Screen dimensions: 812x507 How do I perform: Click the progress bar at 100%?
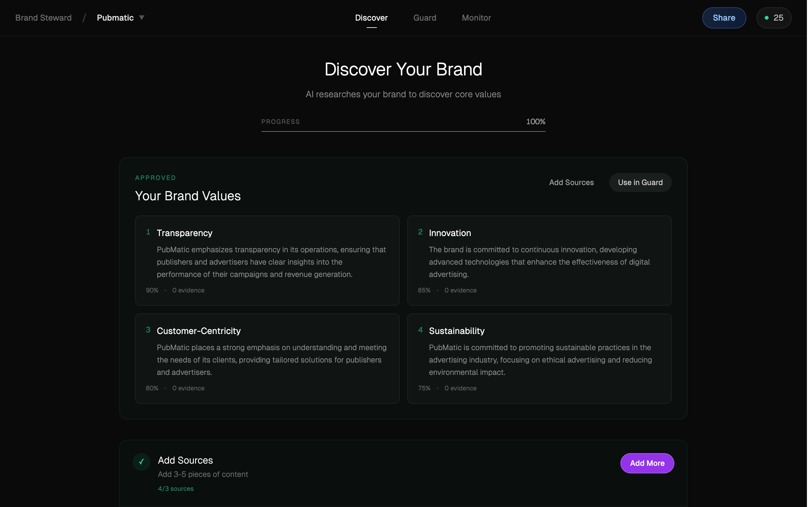pos(403,132)
